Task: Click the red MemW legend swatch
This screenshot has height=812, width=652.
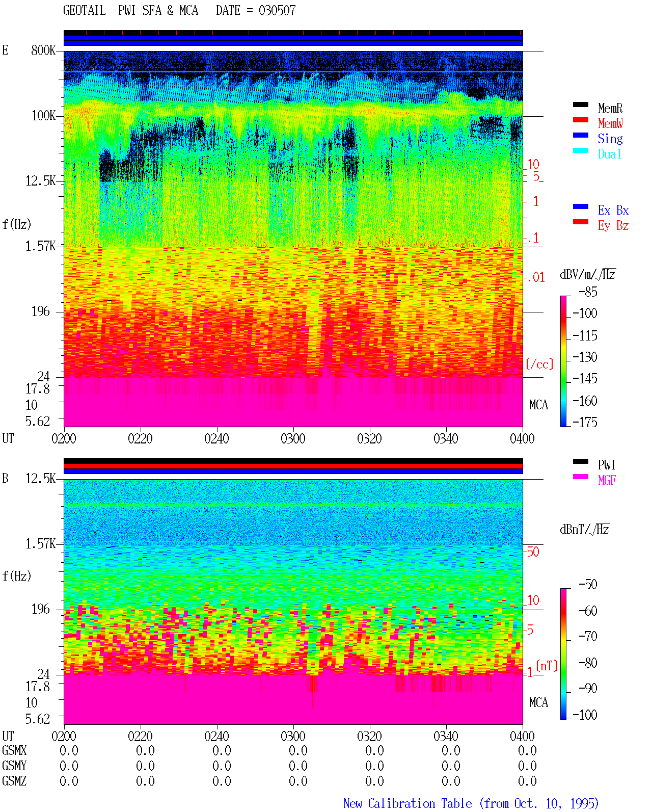Action: (580, 120)
